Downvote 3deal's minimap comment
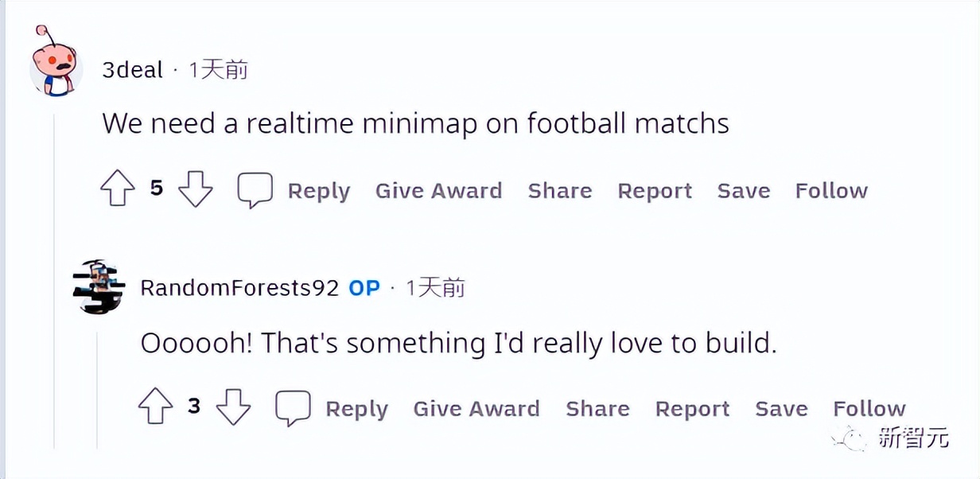The image size is (980, 479). 195,190
